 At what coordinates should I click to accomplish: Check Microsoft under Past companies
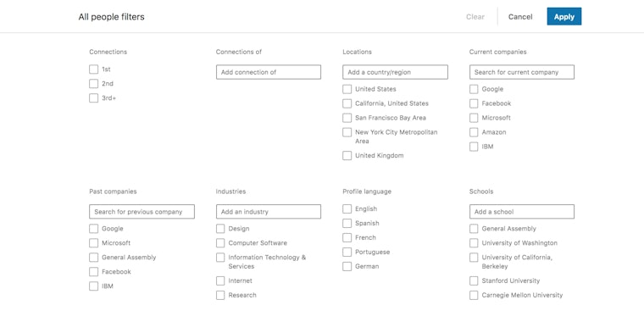tap(94, 243)
